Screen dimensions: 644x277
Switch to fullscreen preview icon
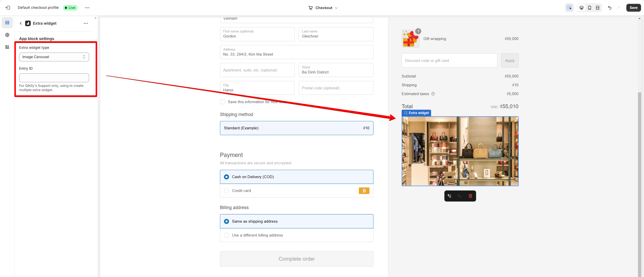pos(597,8)
